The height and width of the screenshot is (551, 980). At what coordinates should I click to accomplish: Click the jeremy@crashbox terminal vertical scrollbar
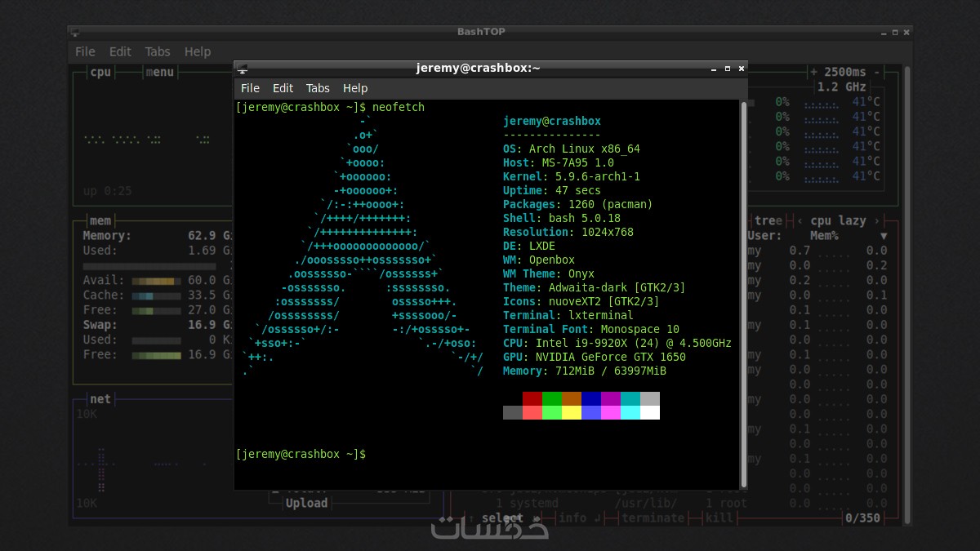[743, 294]
